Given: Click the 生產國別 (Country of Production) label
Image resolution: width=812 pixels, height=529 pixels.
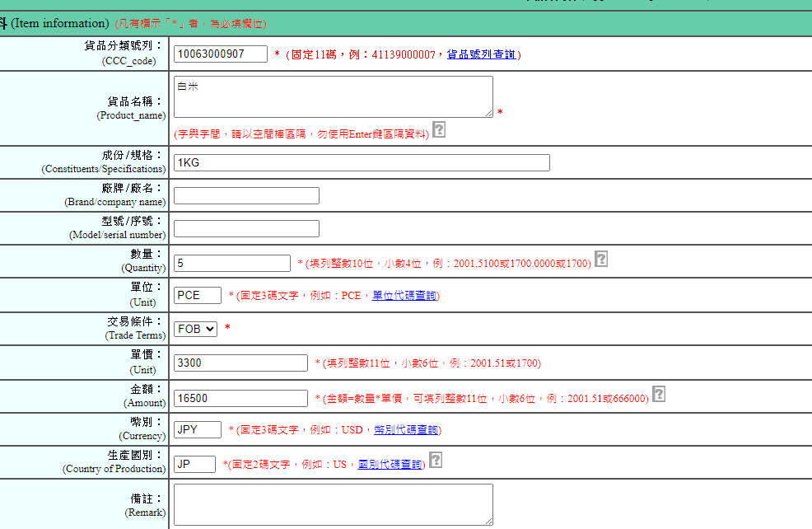Looking at the screenshot, I should point(114,461).
